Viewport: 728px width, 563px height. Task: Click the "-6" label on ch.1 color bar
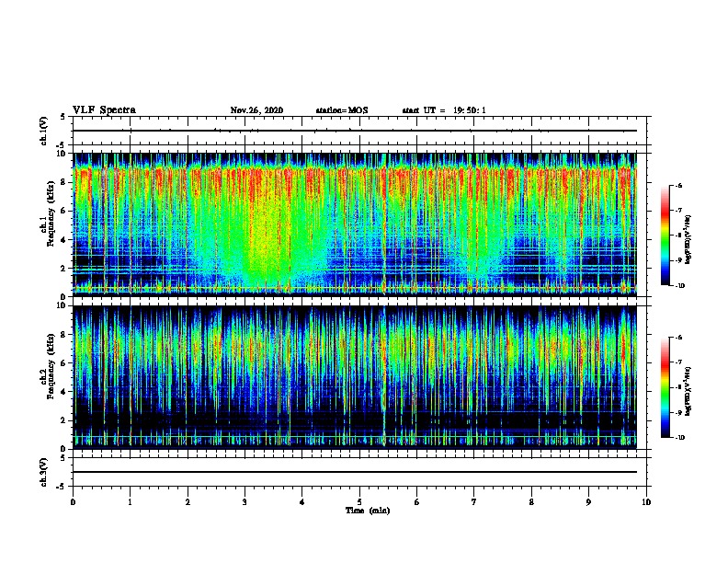tap(678, 185)
